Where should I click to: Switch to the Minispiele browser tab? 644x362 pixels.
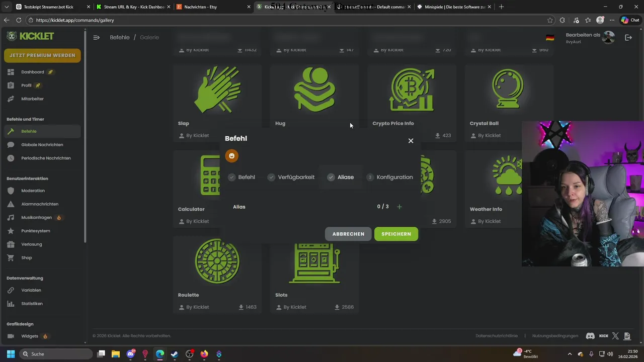coord(454,7)
